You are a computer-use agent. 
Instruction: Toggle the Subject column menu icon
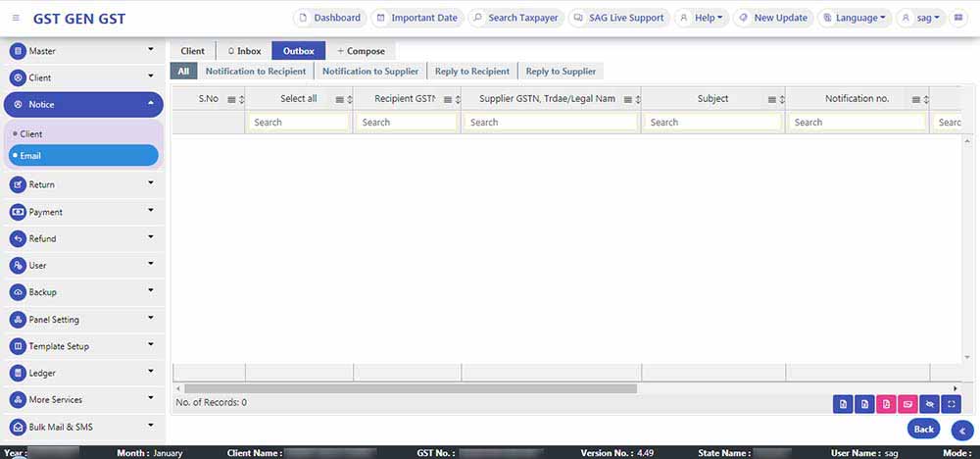[x=771, y=99]
